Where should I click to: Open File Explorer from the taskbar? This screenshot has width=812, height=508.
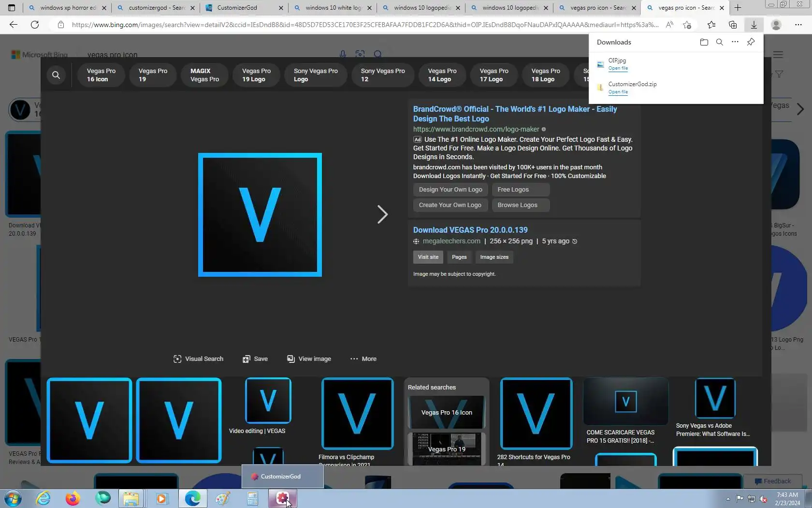(x=131, y=498)
